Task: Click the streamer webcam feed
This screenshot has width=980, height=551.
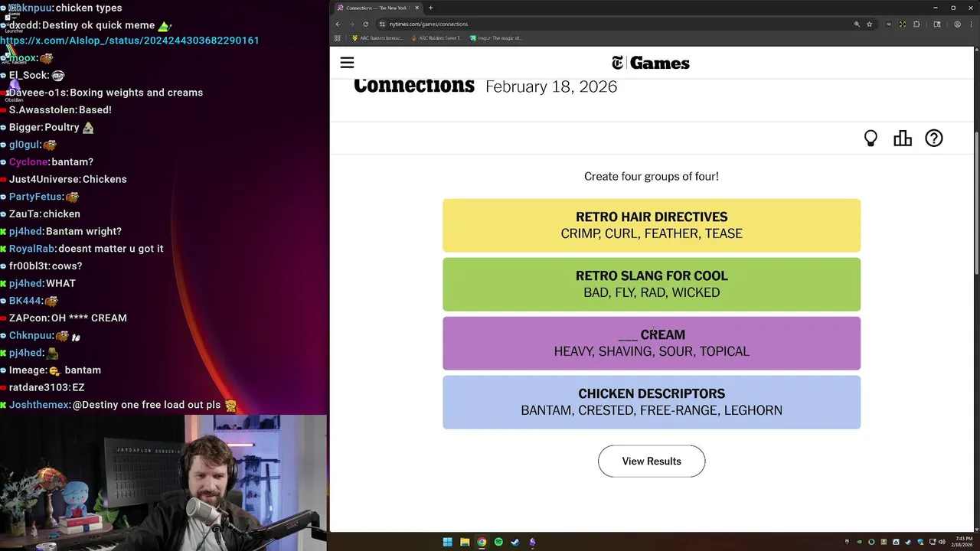Action: coord(163,483)
